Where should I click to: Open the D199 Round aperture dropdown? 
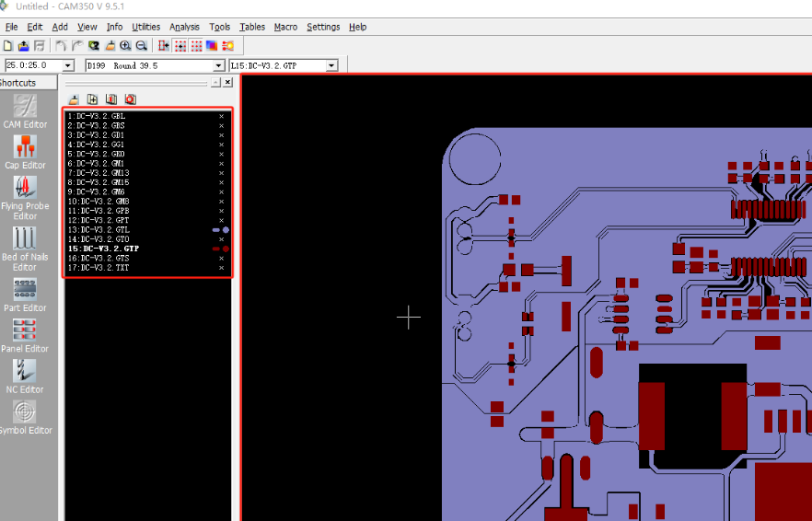(219, 65)
